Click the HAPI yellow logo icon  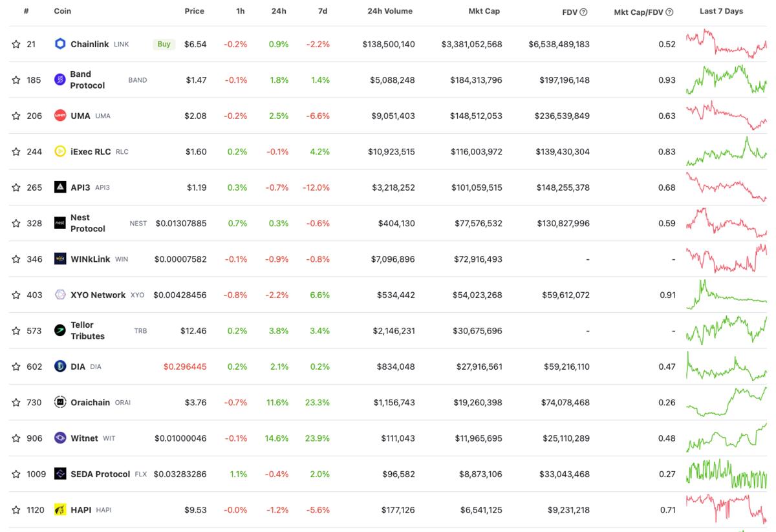coord(60,510)
